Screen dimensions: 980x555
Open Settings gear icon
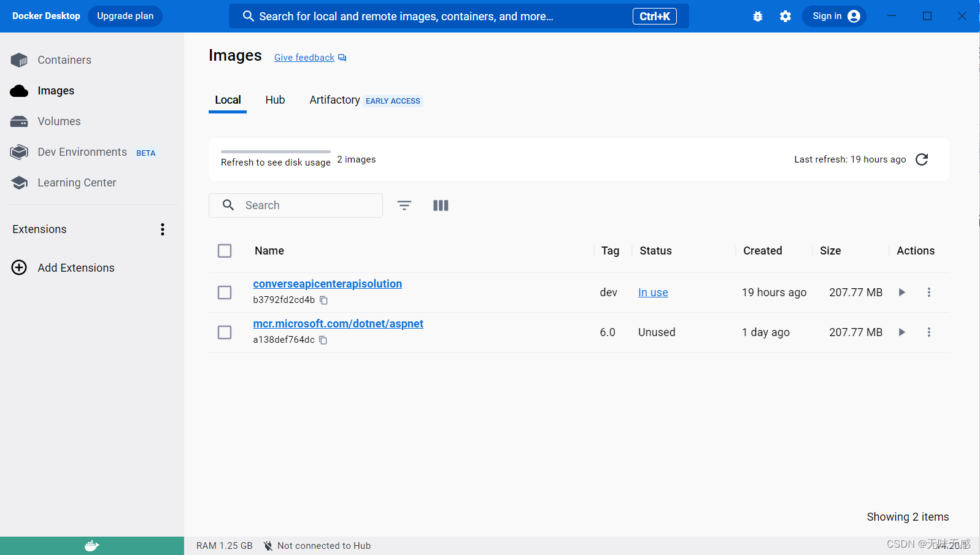click(785, 17)
